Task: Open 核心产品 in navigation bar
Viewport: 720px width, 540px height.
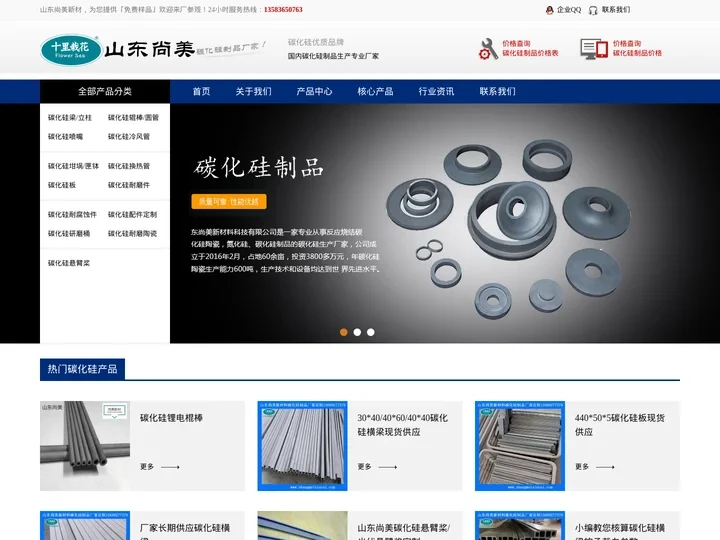Action: pyautogui.click(x=375, y=91)
